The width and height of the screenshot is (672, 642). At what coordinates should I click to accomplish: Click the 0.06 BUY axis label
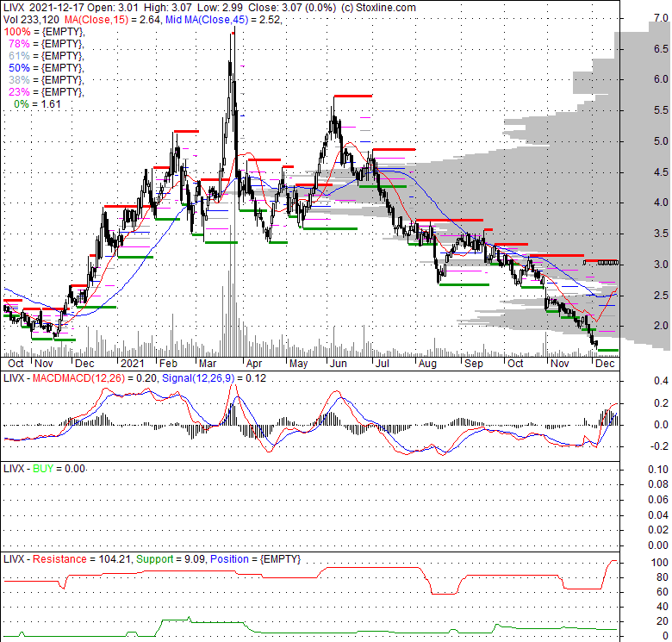coord(658,500)
